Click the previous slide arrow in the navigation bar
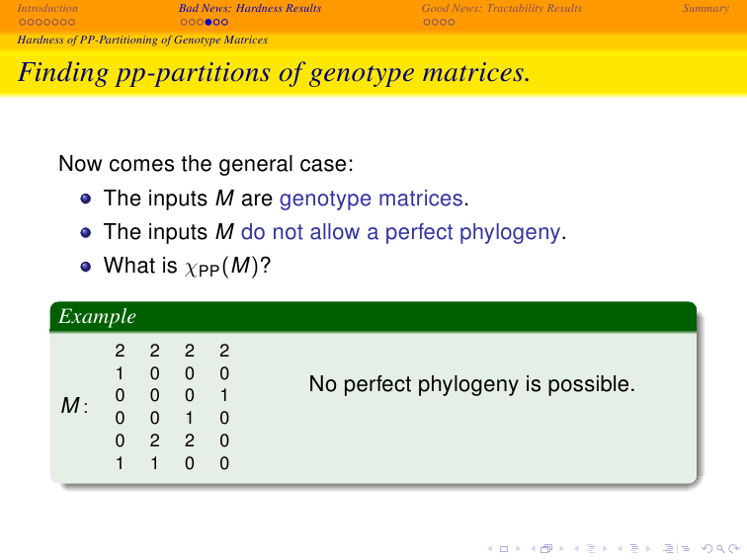This screenshot has height=560, width=747. [x=490, y=549]
